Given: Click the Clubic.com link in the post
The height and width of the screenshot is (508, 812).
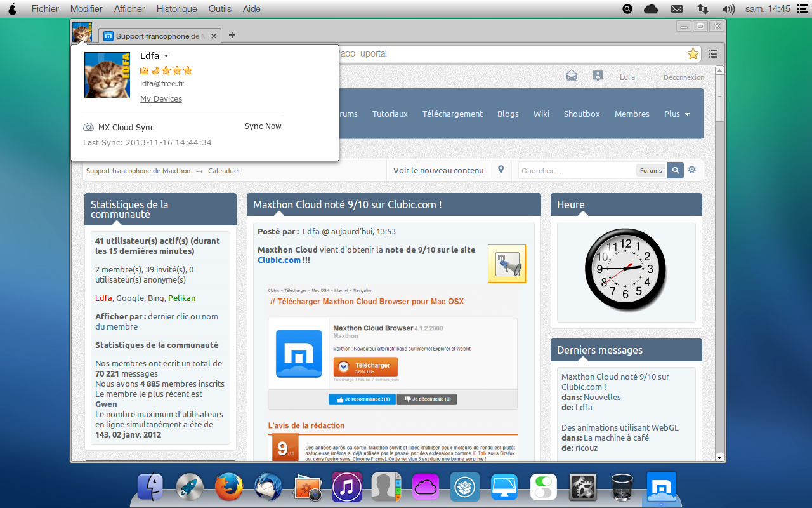Looking at the screenshot, I should point(279,260).
